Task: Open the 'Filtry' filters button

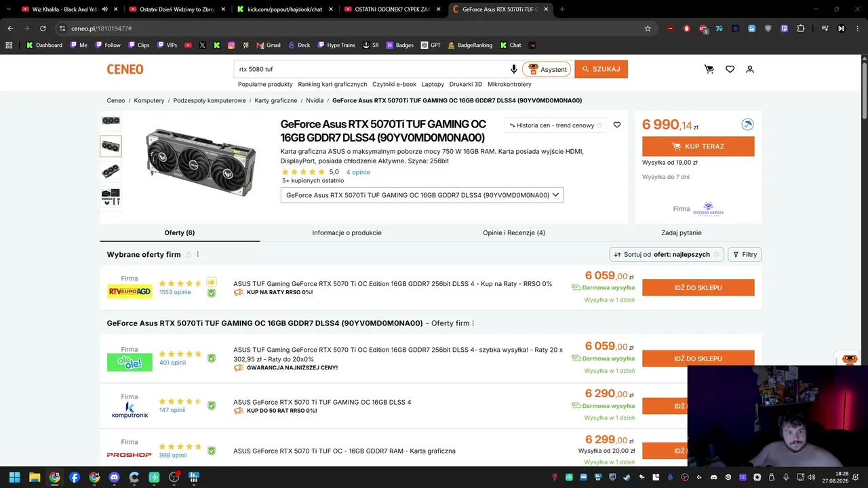Action: 745,254
